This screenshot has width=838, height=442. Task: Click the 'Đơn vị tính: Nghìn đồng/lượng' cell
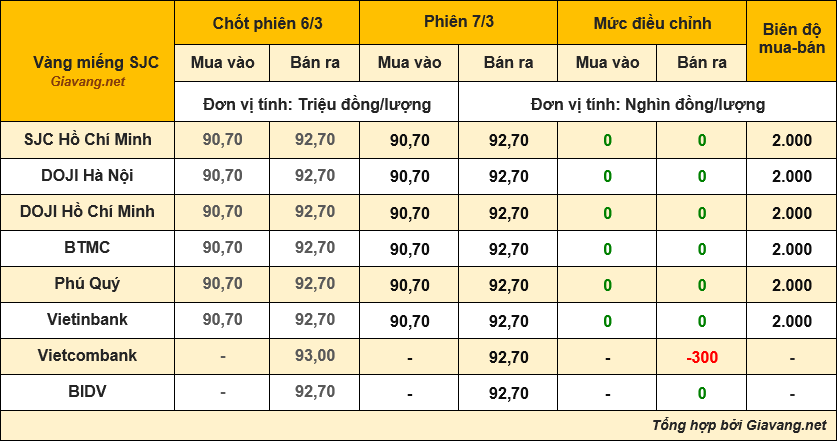coord(648,104)
